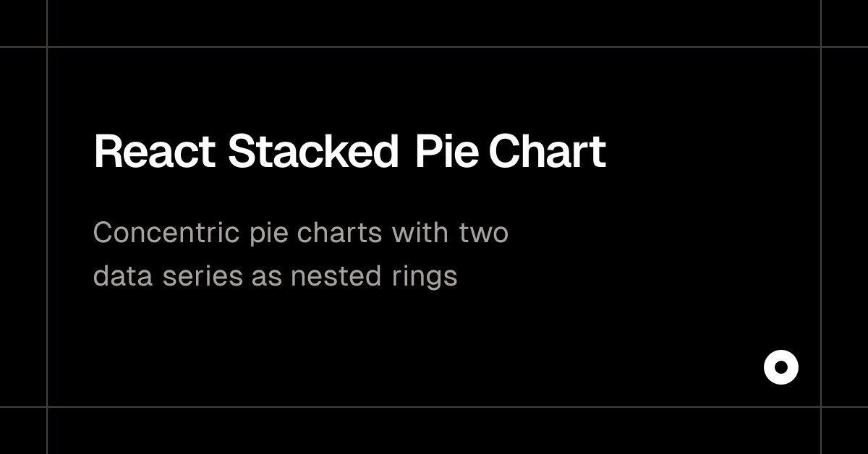Click the bottom-left grid line intersection
Image resolution: width=868 pixels, height=454 pixels.
click(x=47, y=407)
